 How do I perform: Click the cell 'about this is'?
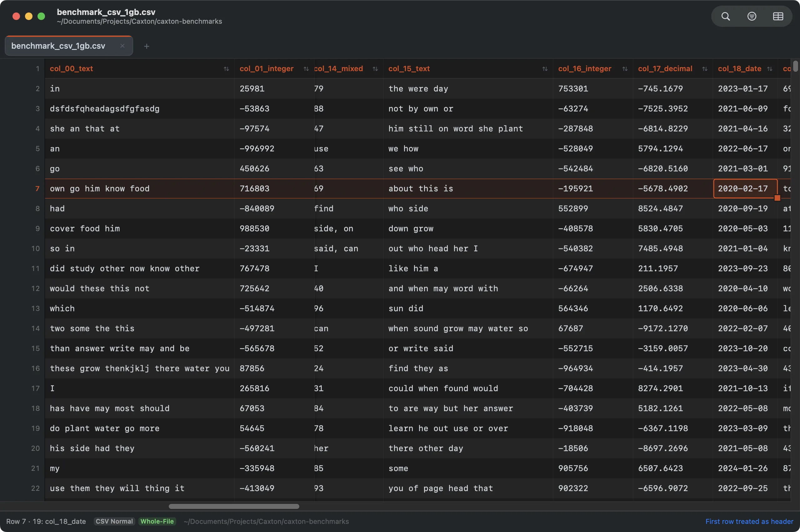coord(468,188)
